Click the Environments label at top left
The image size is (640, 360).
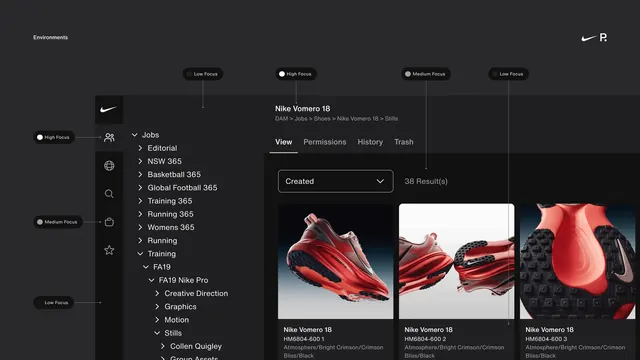pos(51,38)
